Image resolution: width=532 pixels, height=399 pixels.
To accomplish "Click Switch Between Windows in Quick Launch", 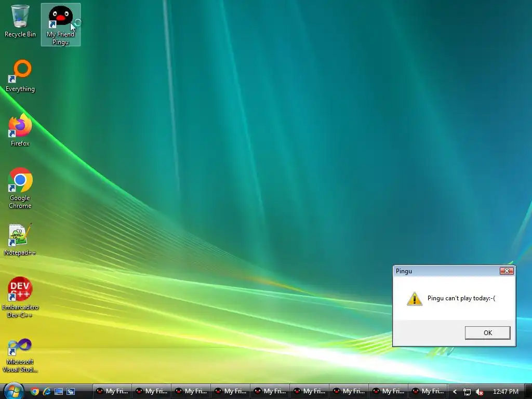I will pyautogui.click(x=71, y=392).
